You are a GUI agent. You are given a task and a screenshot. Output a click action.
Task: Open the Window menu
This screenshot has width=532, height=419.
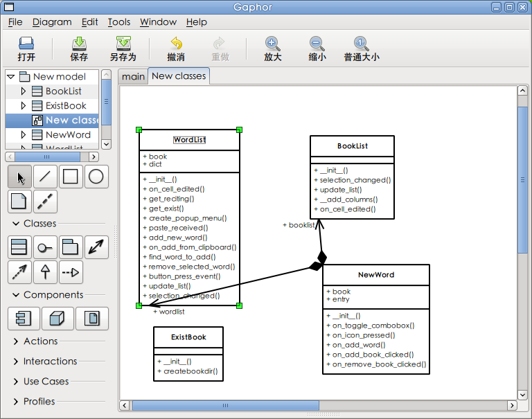(158, 22)
